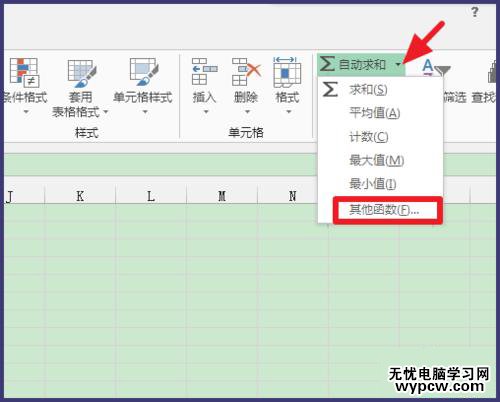Click the Delete cells icon (删除)

point(246,72)
